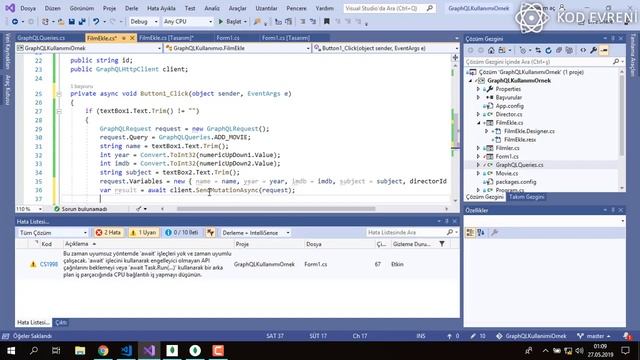Screen dimensions: 640x360
Task: Click the Visual Studio purple taskbar icon
Action: point(149,351)
